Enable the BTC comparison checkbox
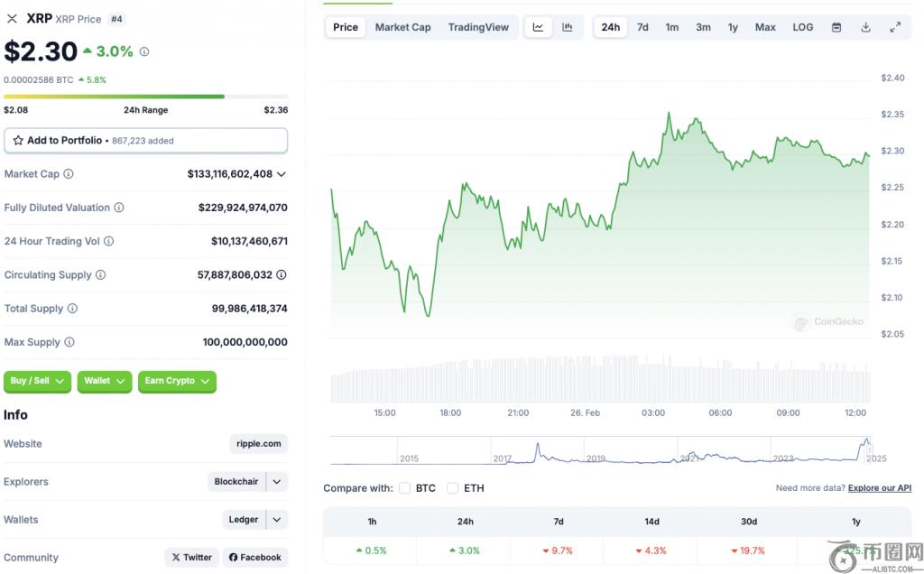This screenshot has width=924, height=574. [x=404, y=488]
